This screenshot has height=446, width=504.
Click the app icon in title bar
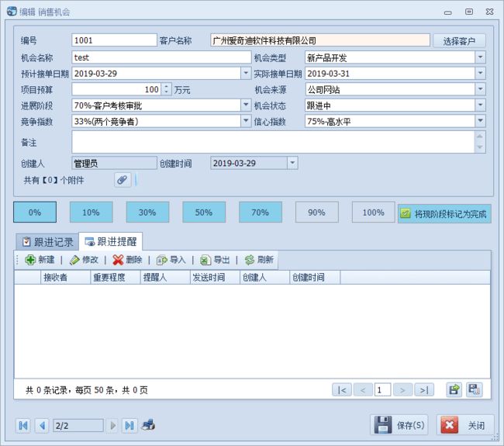click(x=12, y=12)
